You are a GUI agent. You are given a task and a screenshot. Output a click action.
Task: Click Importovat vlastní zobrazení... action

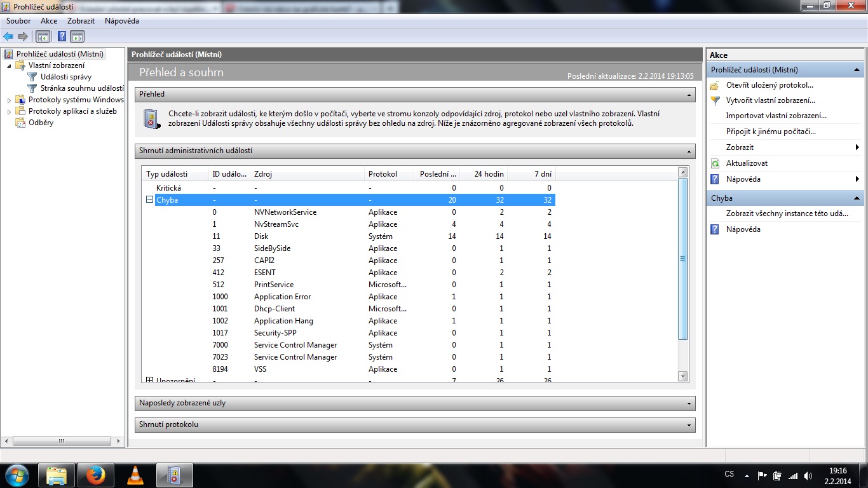pos(776,116)
